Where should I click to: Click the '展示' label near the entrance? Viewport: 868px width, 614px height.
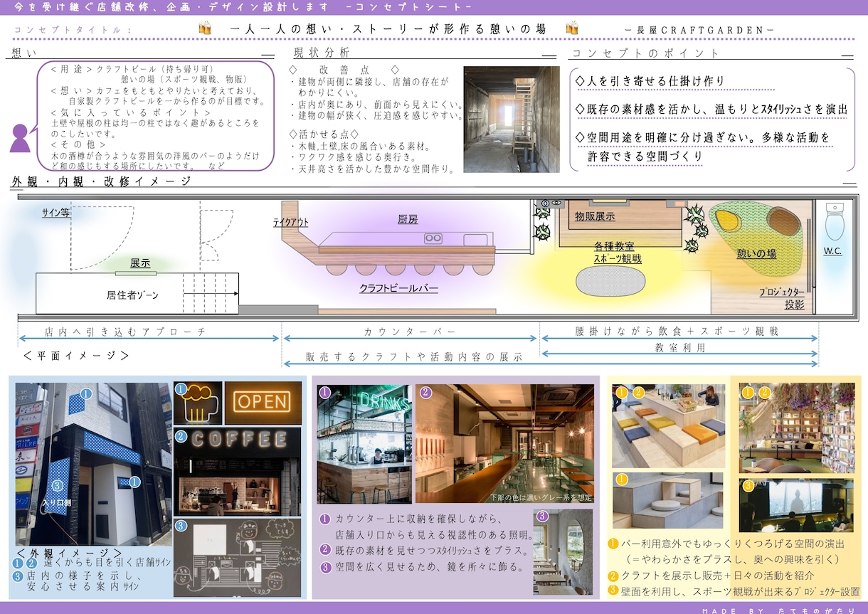(140, 263)
